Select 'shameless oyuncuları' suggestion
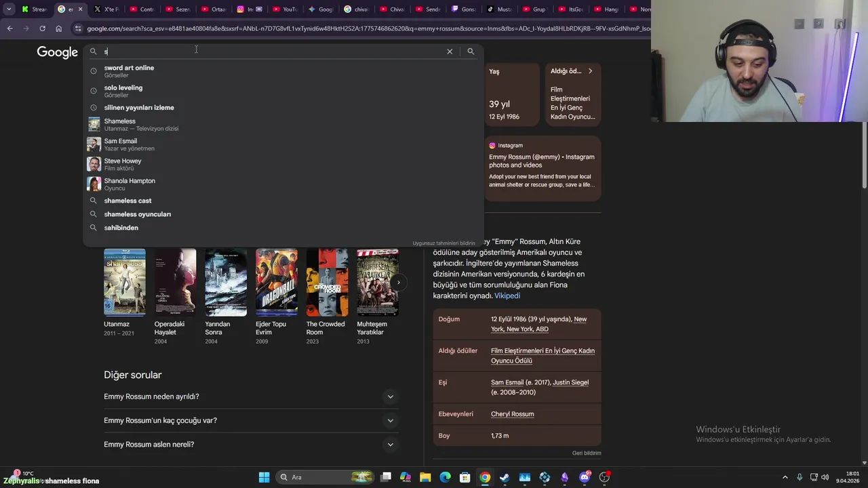 point(283,214)
